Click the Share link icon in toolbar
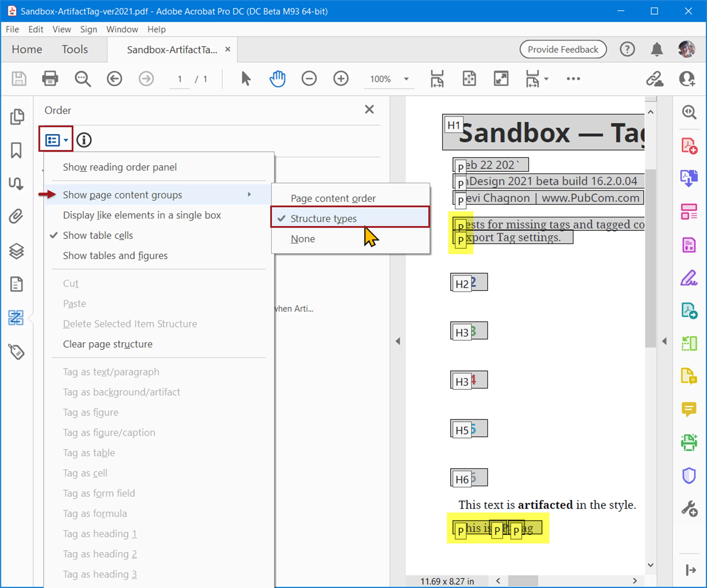 (x=654, y=79)
